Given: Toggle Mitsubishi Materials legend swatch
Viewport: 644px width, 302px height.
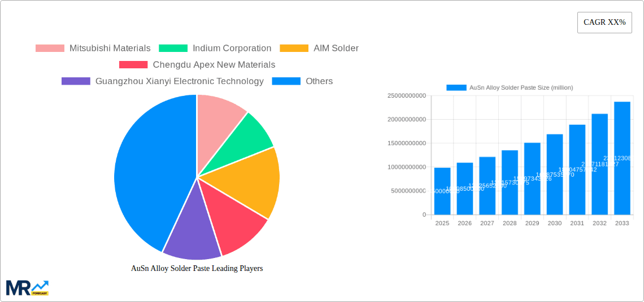Looking at the screenshot, I should point(50,49).
